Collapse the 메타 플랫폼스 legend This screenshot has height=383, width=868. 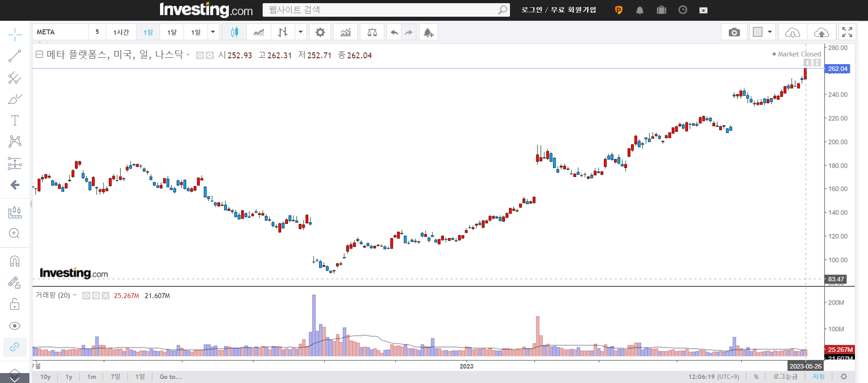pyautogui.click(x=39, y=54)
